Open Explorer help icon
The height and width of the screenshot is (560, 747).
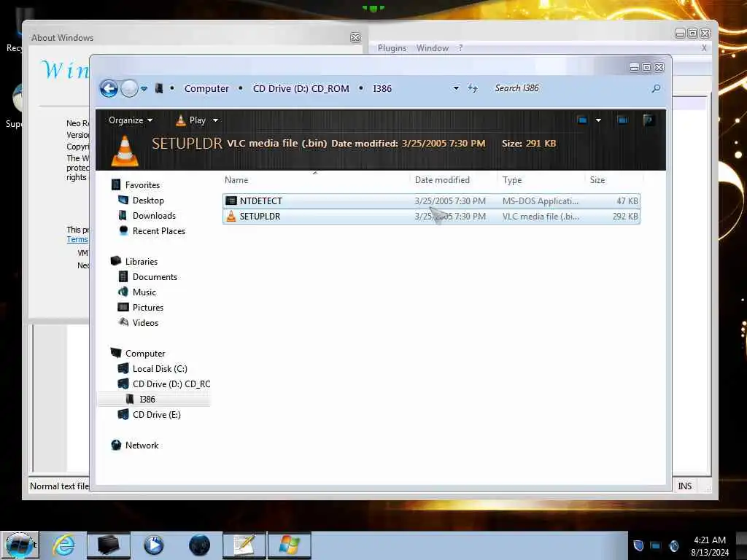[x=648, y=120]
